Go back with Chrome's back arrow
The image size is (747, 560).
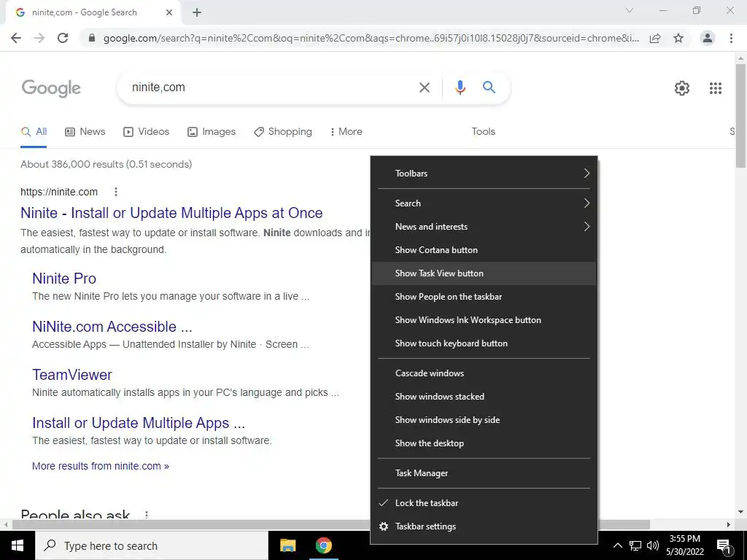pos(16,38)
